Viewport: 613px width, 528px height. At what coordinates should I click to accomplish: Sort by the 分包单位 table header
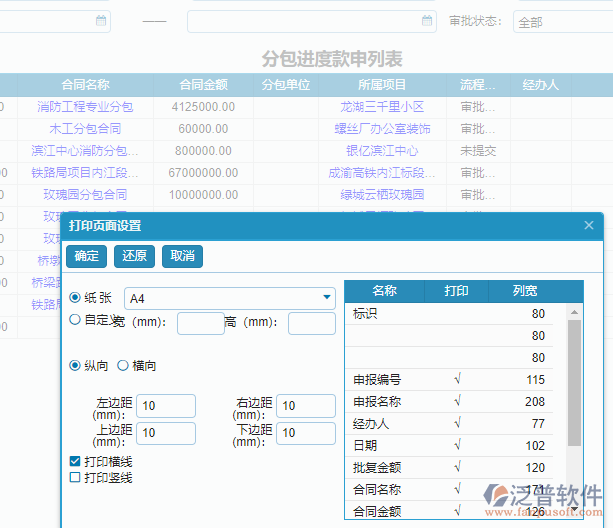point(286,84)
